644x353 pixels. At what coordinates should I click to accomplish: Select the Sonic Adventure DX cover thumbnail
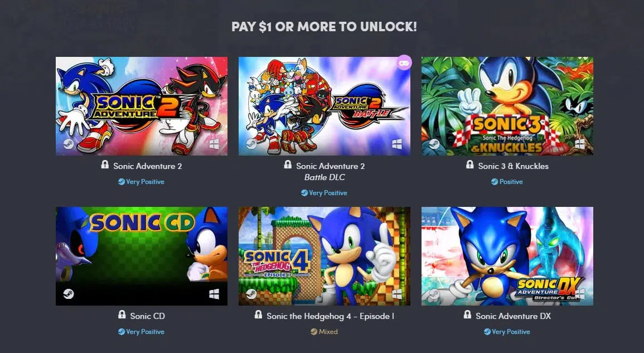[x=507, y=256]
